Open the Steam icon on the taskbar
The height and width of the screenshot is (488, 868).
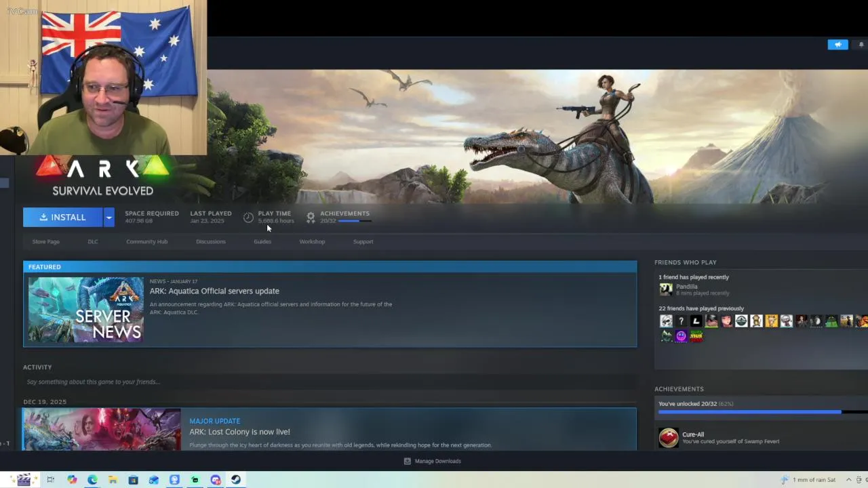click(236, 480)
